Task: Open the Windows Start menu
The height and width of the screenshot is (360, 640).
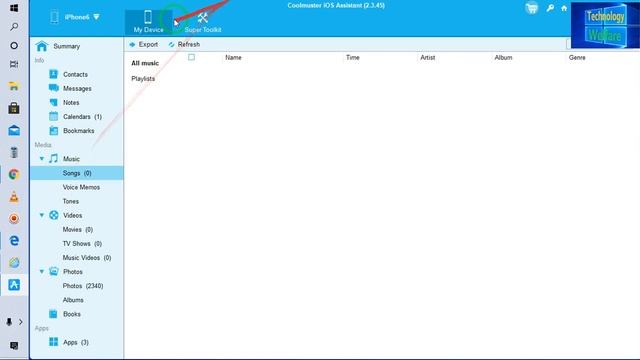Action: pyautogui.click(x=14, y=8)
